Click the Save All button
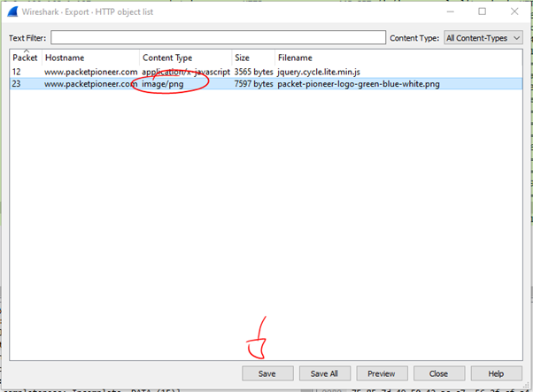Image resolution: width=533 pixels, height=392 pixels. 325,373
